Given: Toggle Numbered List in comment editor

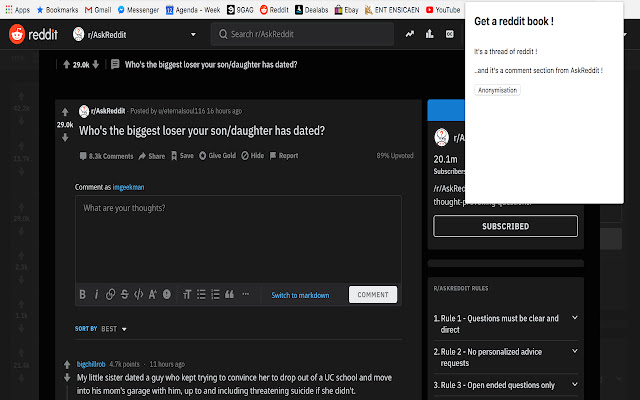Looking at the screenshot, I should [215, 294].
